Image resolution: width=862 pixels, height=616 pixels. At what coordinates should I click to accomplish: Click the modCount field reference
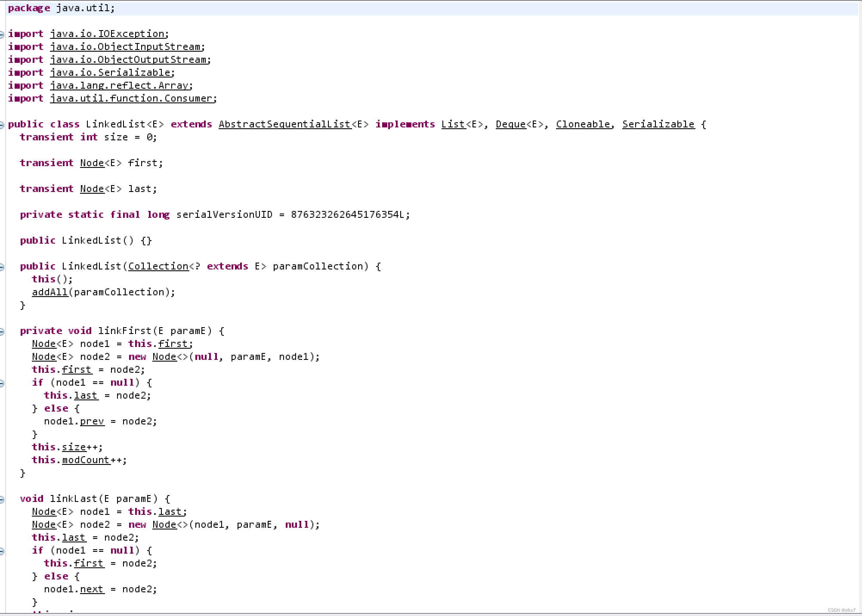86,460
